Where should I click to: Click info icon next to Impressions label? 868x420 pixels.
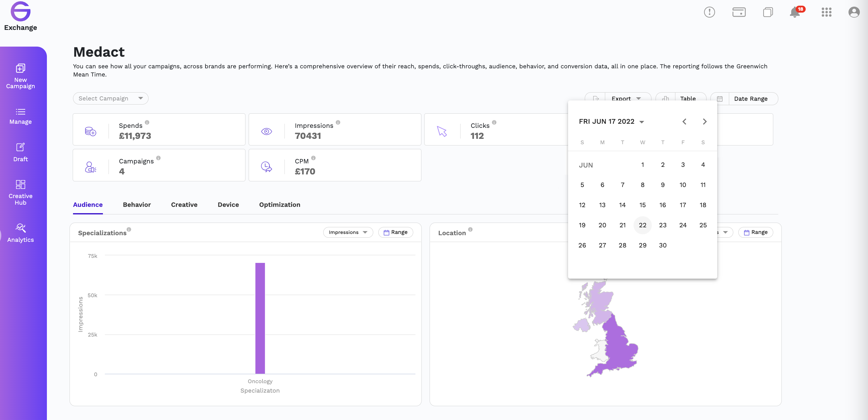(x=338, y=122)
